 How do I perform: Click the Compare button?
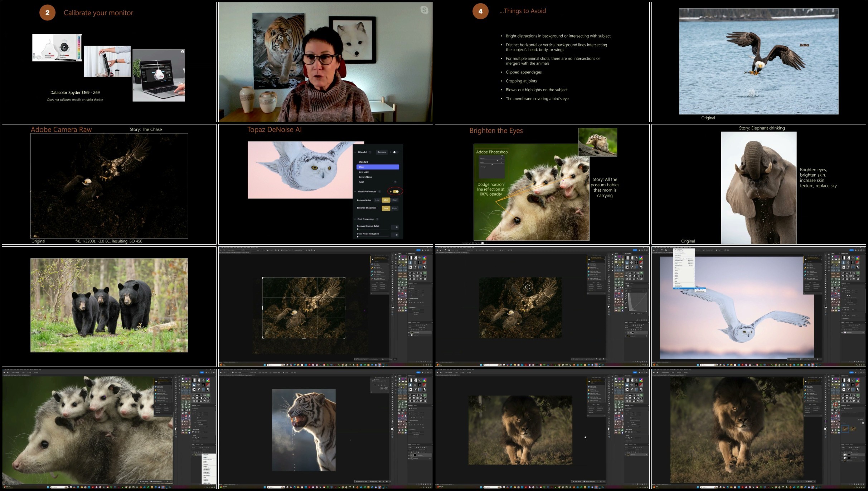point(382,152)
